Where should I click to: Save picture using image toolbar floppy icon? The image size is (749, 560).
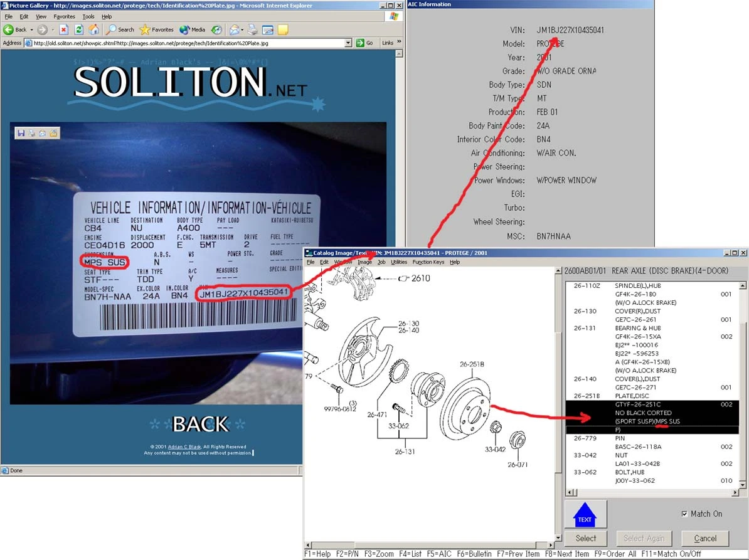(x=21, y=133)
